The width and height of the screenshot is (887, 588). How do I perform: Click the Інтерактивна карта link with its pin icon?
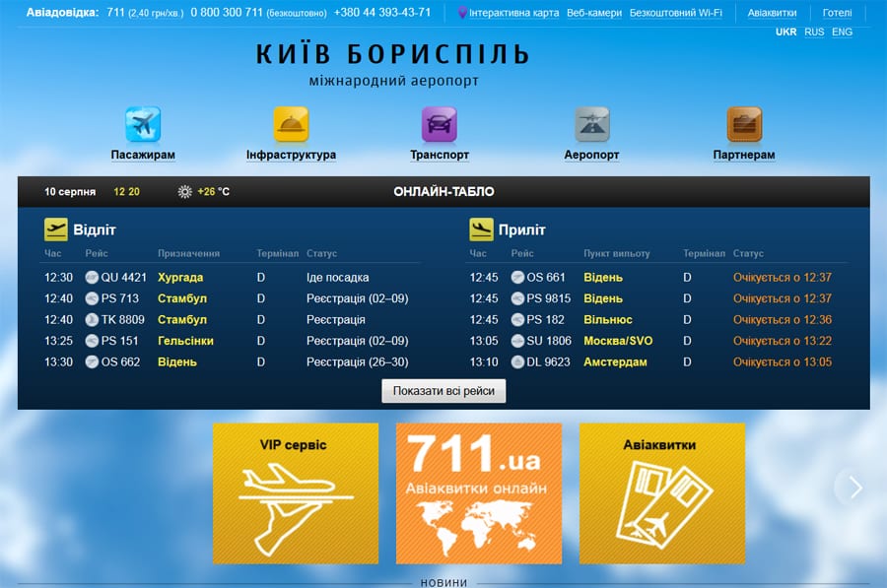(x=509, y=13)
